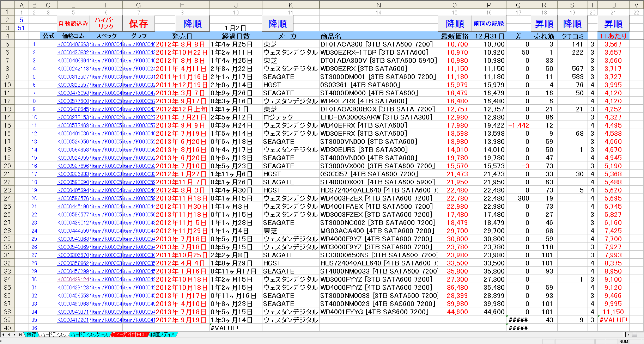Switch to the ハードディスク sheet tab
Screen dimensions: 644x344
tap(54, 334)
